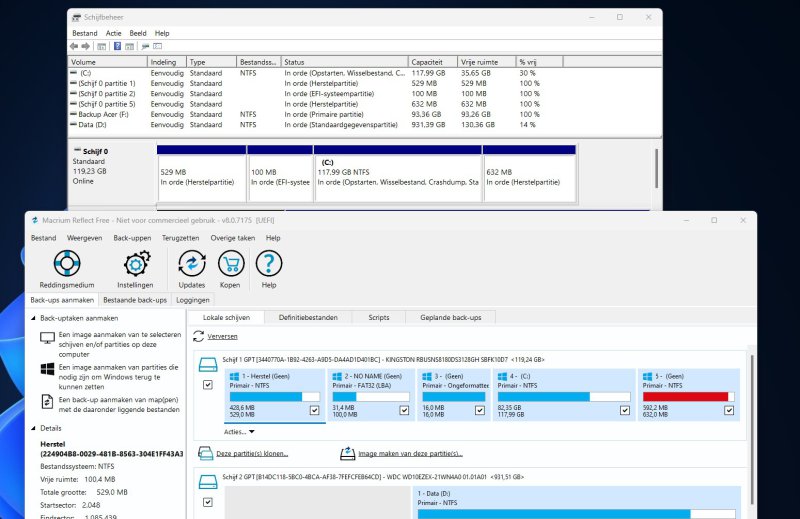Click the back arrow in Schijfbeheer toolbar
Viewport: 800px width, 519px height.
pos(74,46)
